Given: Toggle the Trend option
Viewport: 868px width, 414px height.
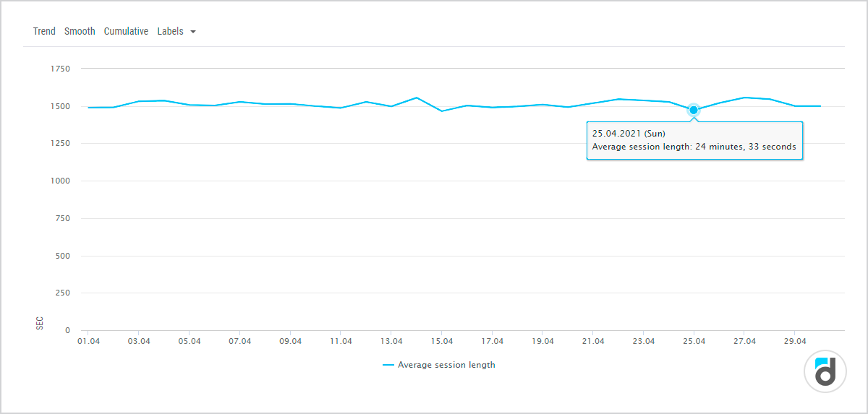Looking at the screenshot, I should (x=44, y=32).
